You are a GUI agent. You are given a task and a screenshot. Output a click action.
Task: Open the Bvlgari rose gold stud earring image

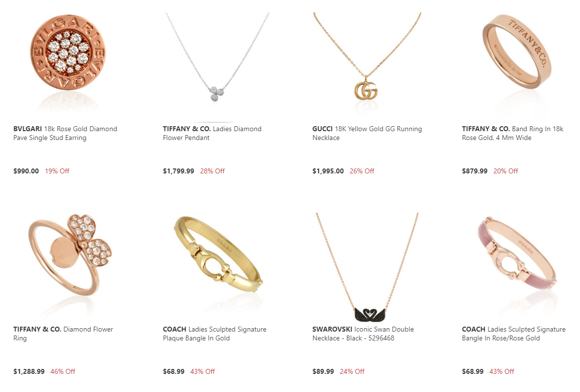tap(67, 62)
